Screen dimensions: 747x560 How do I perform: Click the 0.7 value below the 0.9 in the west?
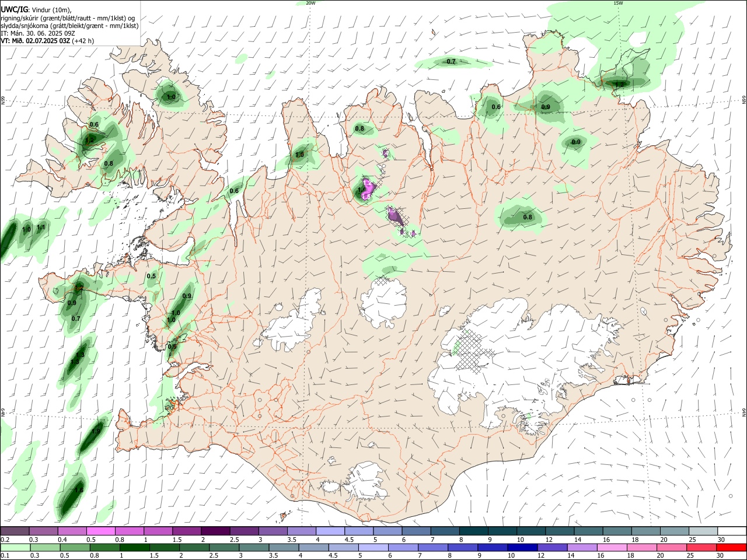[x=76, y=318]
